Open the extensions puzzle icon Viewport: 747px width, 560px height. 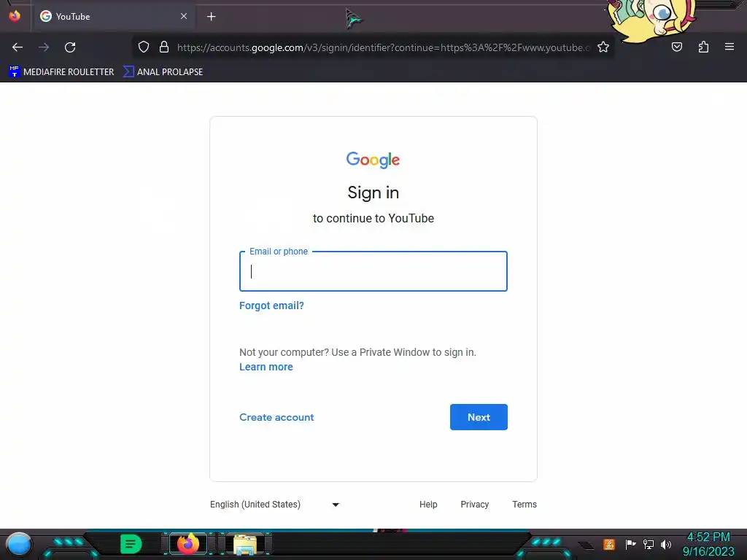703,47
